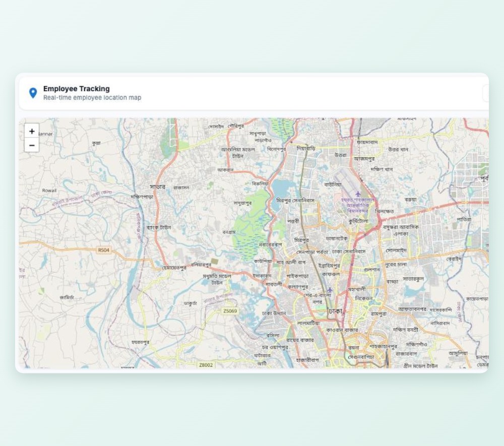Click the সাভার town label
The height and width of the screenshot is (446, 504).
[157, 186]
